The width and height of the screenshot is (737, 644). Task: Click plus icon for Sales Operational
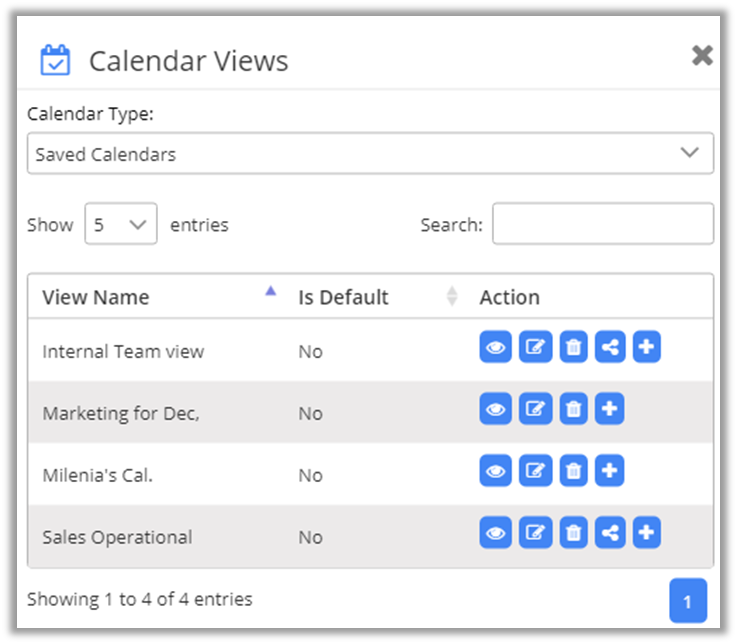point(647,533)
